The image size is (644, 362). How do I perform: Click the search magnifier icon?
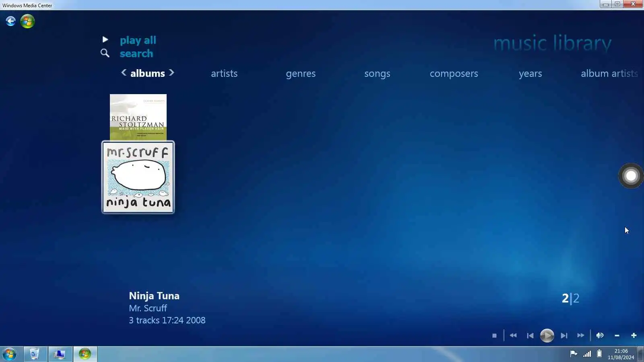(105, 53)
